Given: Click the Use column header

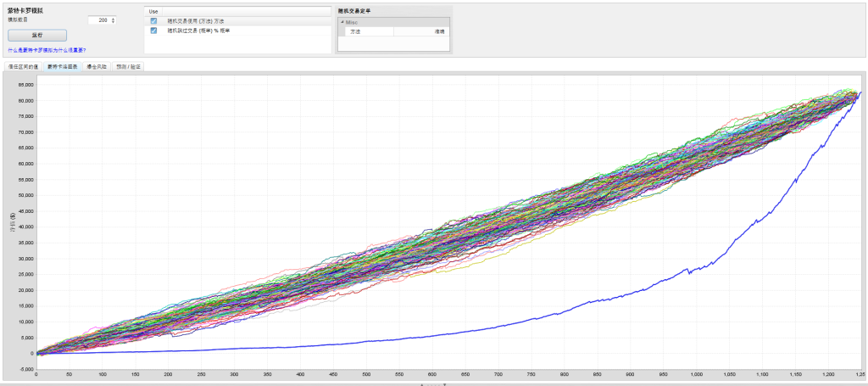Looking at the screenshot, I should pos(153,11).
